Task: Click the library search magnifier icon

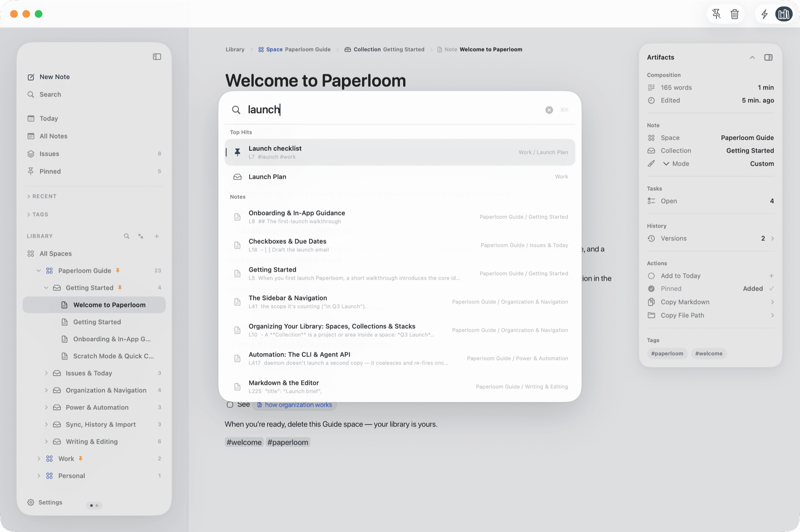Action: point(126,236)
